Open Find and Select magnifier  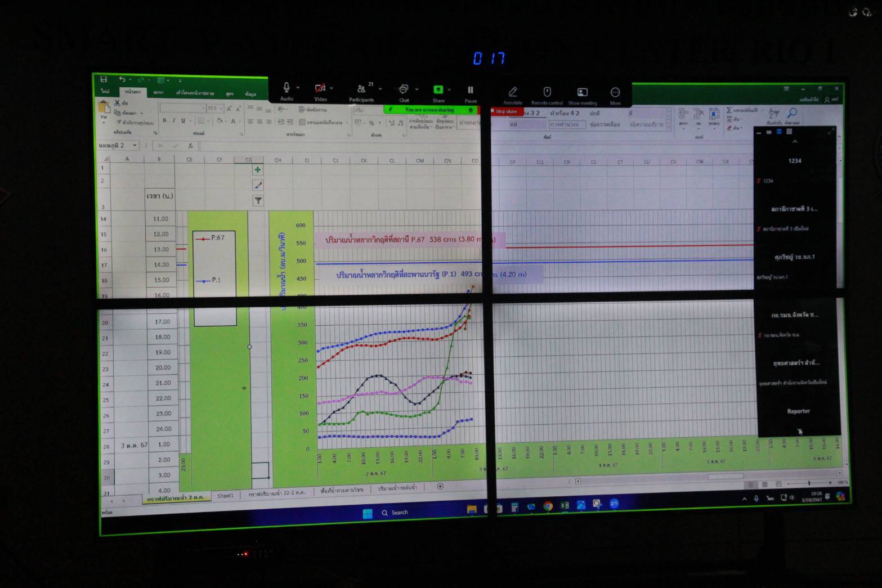[792, 115]
